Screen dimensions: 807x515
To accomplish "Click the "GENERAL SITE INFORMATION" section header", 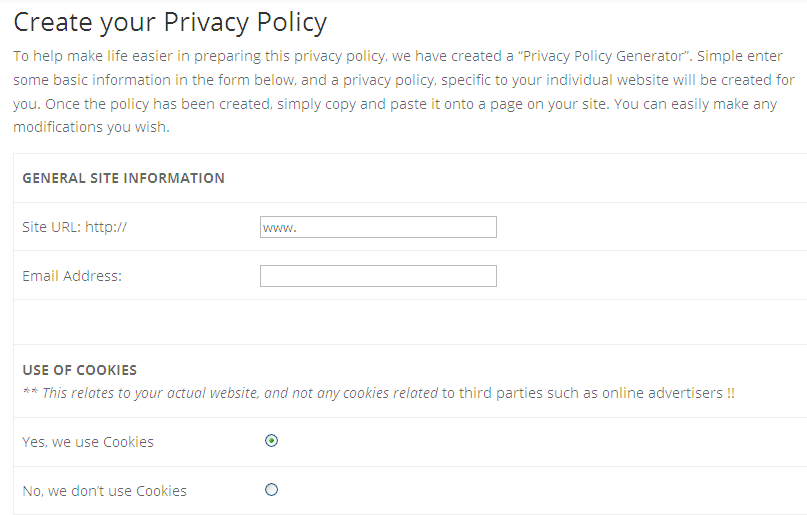I will pyautogui.click(x=123, y=178).
